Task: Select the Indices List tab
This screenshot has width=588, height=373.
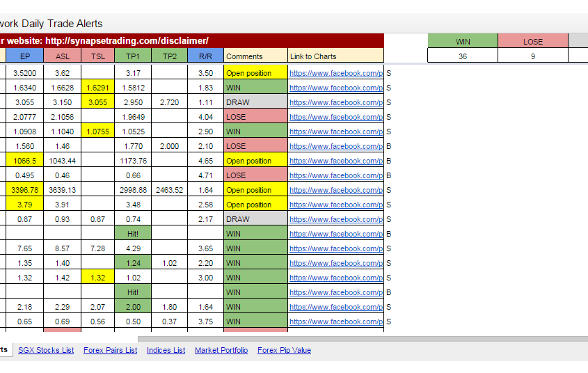Action: click(166, 350)
